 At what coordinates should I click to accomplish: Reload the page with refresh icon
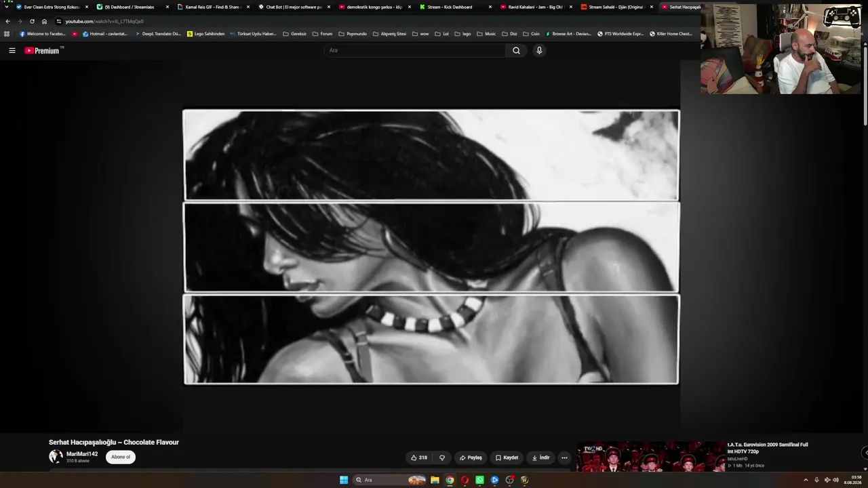[32, 21]
